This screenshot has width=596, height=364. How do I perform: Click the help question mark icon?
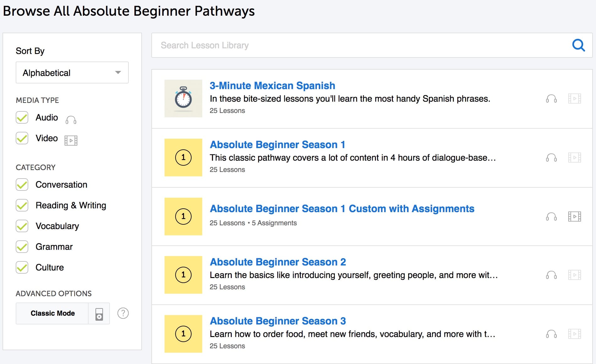pos(123,313)
